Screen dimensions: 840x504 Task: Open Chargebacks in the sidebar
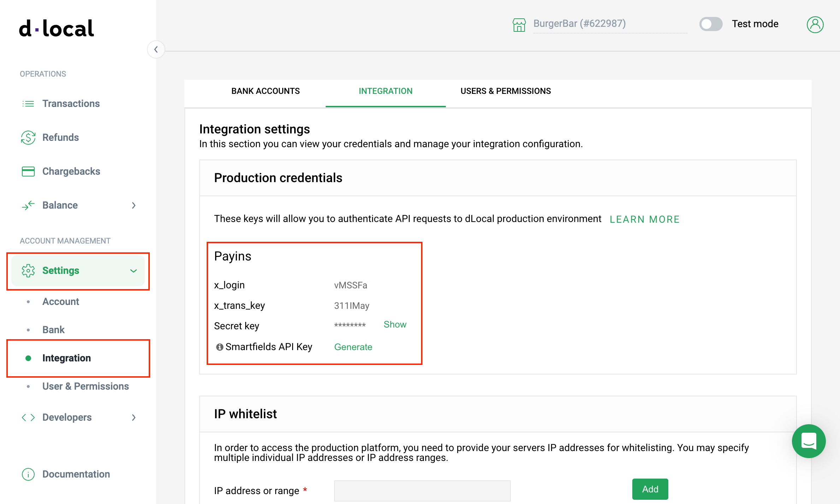pos(71,171)
